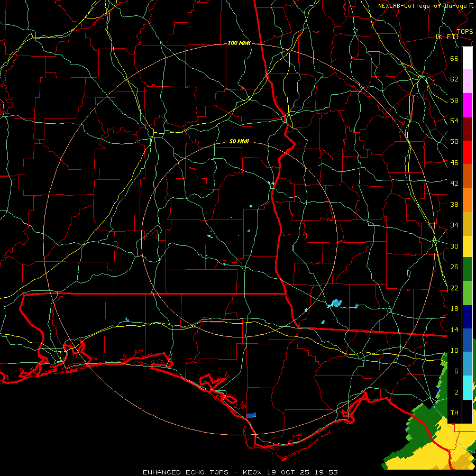Click the legend value 10
Screen dimensions: 476x476
tap(454, 350)
